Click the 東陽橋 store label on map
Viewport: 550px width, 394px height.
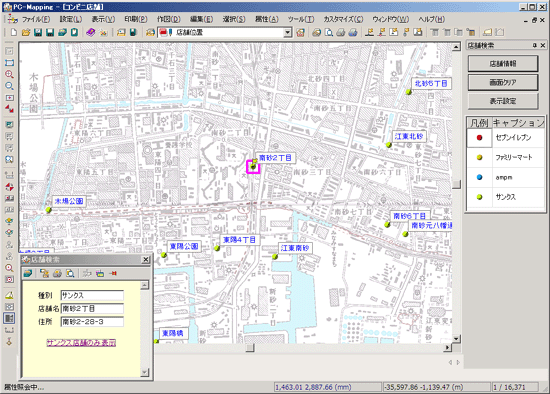click(x=173, y=333)
